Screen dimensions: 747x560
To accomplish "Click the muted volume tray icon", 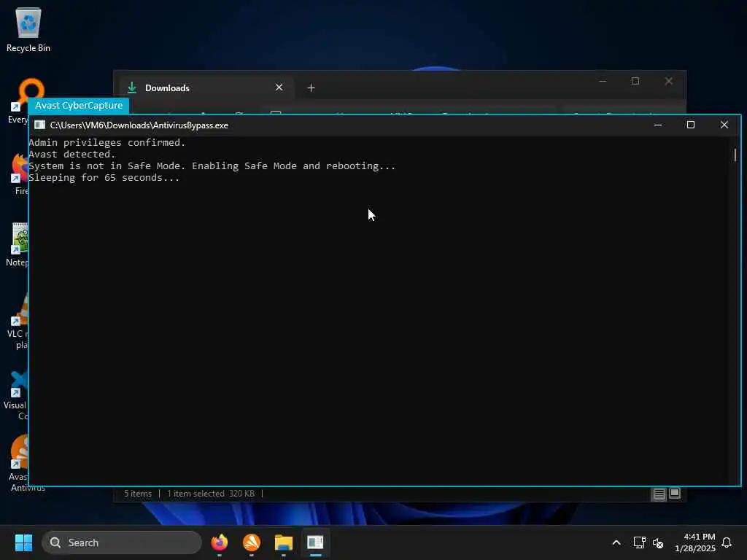I will [x=658, y=542].
